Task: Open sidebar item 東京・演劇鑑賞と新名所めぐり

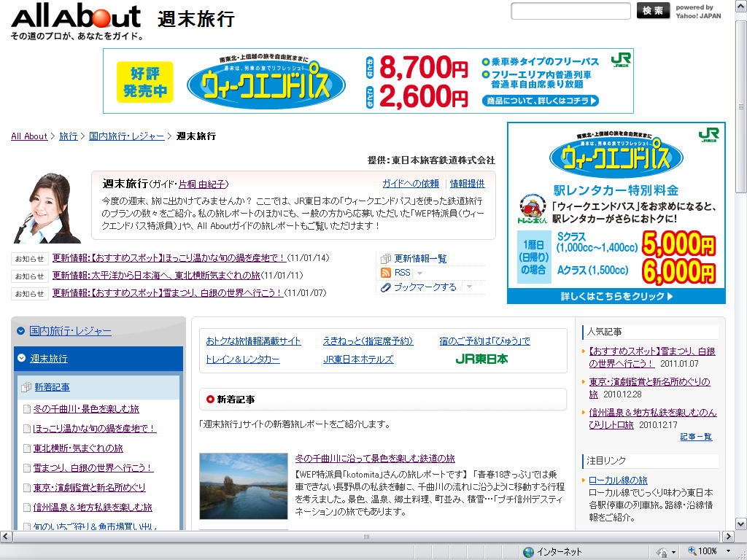Action: tap(90, 488)
